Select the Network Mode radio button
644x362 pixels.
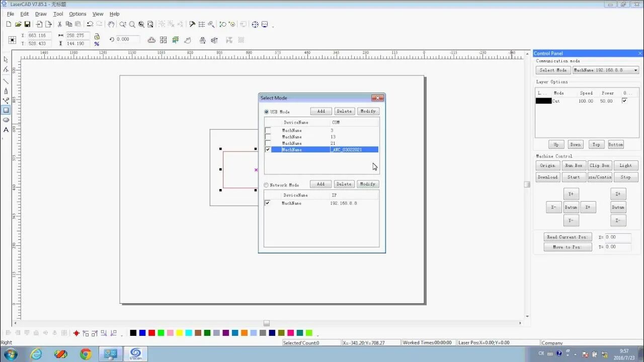pos(266,185)
